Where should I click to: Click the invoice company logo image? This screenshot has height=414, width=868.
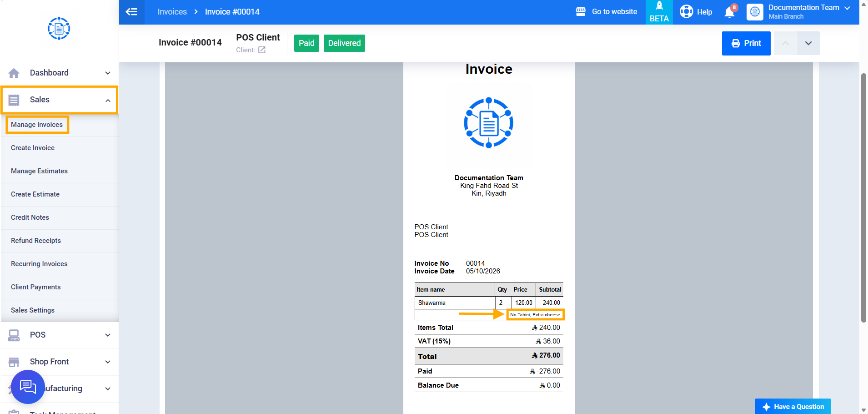point(489,123)
